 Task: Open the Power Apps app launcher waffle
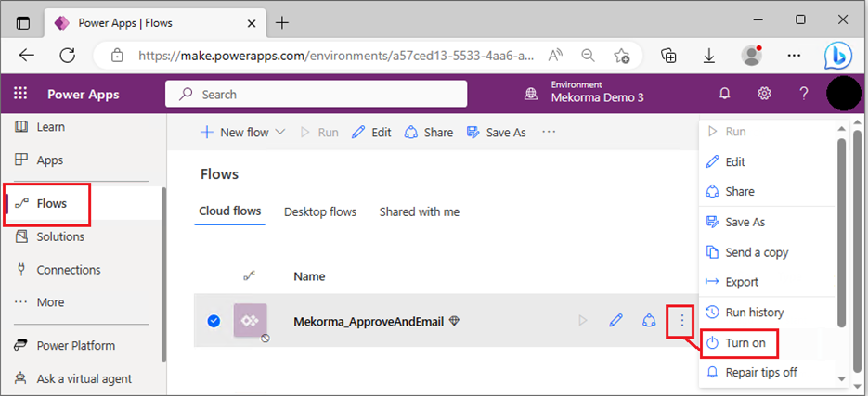[20, 94]
